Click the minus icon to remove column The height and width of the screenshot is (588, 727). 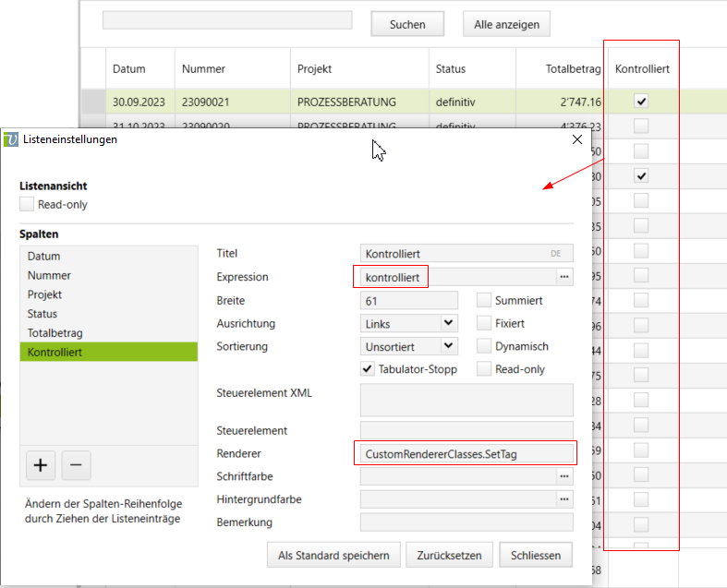76,466
